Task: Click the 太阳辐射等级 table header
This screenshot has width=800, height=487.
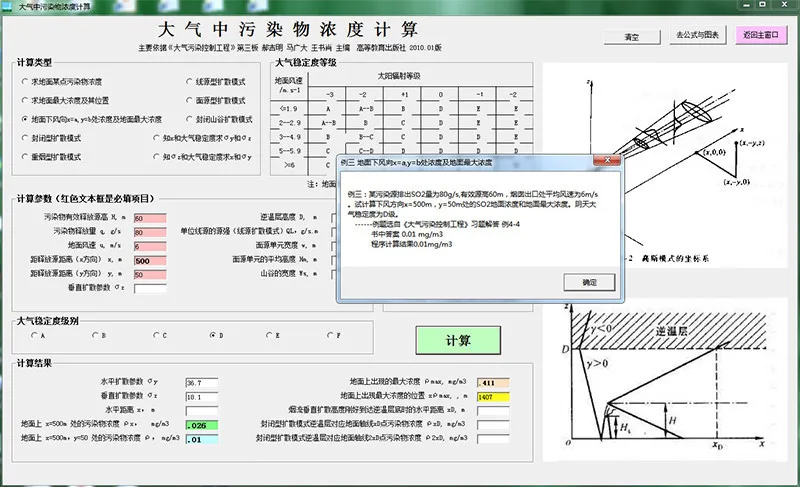Action: tap(399, 76)
